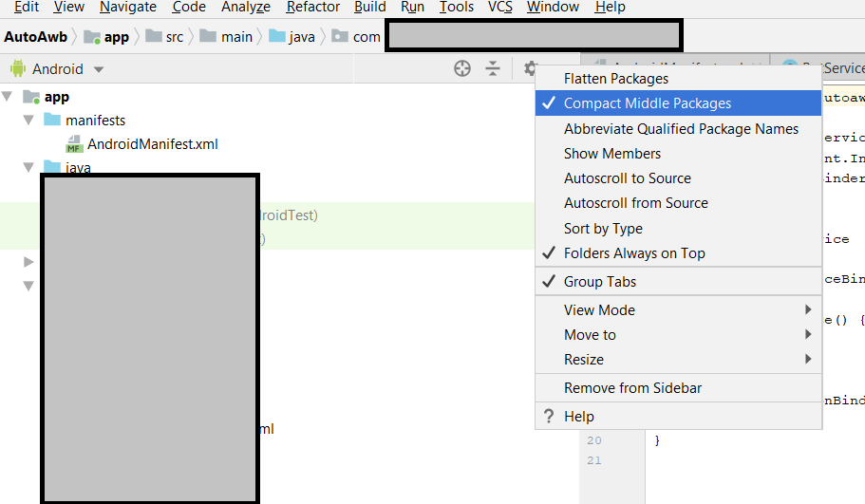Click the com package breadcrumb
This screenshot has height=504, width=865.
[x=356, y=37]
